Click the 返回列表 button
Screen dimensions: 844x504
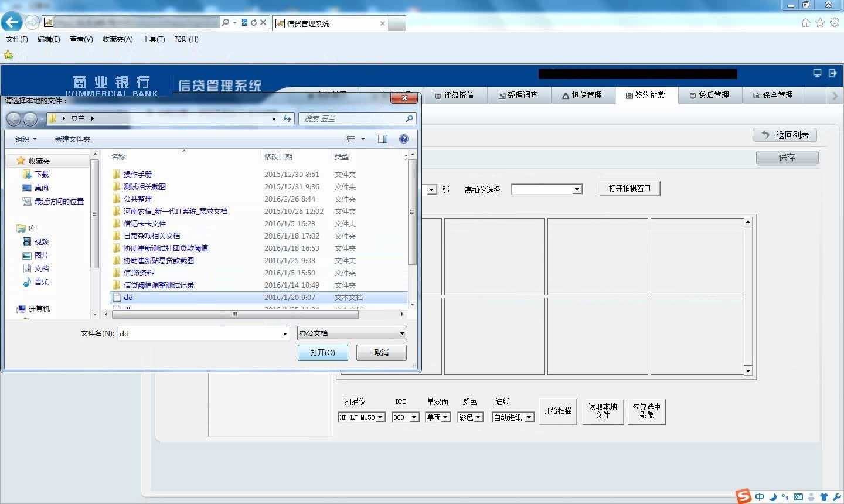[785, 135]
